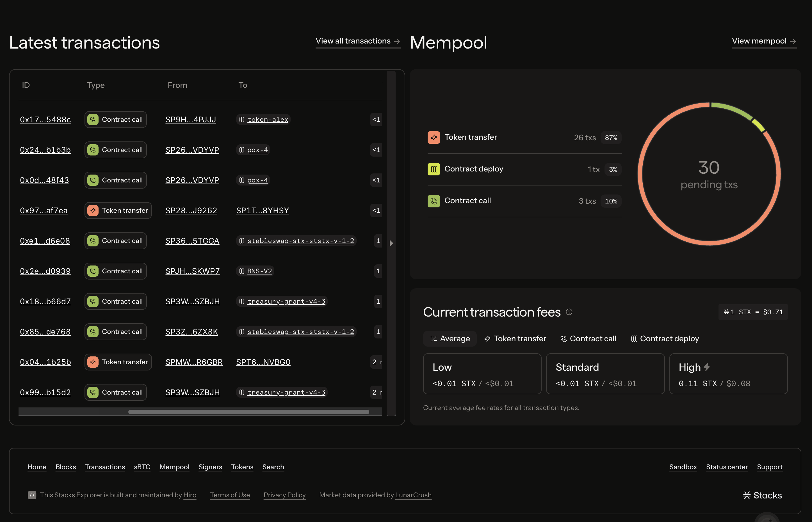Switch to Token transfer fees tab
Image resolution: width=812 pixels, height=522 pixels.
pos(515,339)
